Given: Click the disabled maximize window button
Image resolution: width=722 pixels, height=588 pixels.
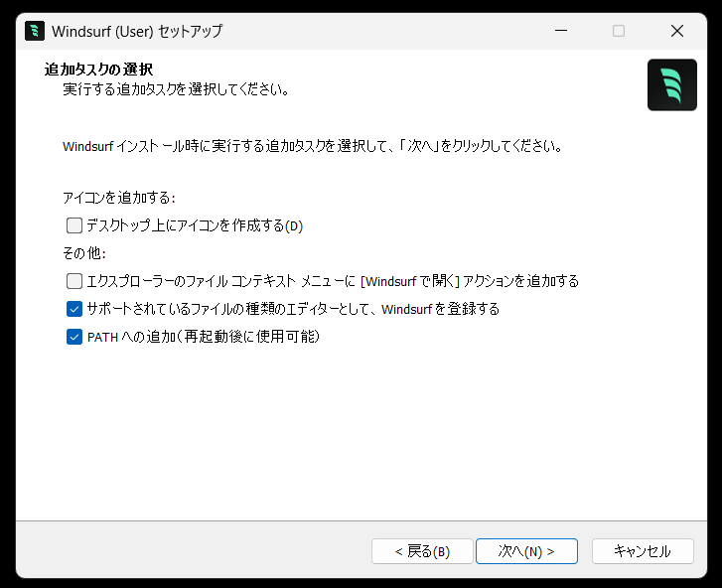Looking at the screenshot, I should coord(619,31).
